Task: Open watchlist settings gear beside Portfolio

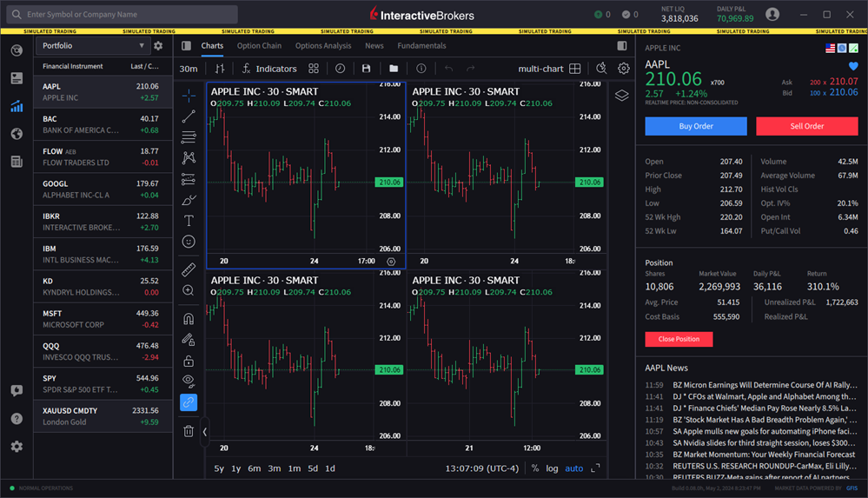Action: (x=158, y=46)
